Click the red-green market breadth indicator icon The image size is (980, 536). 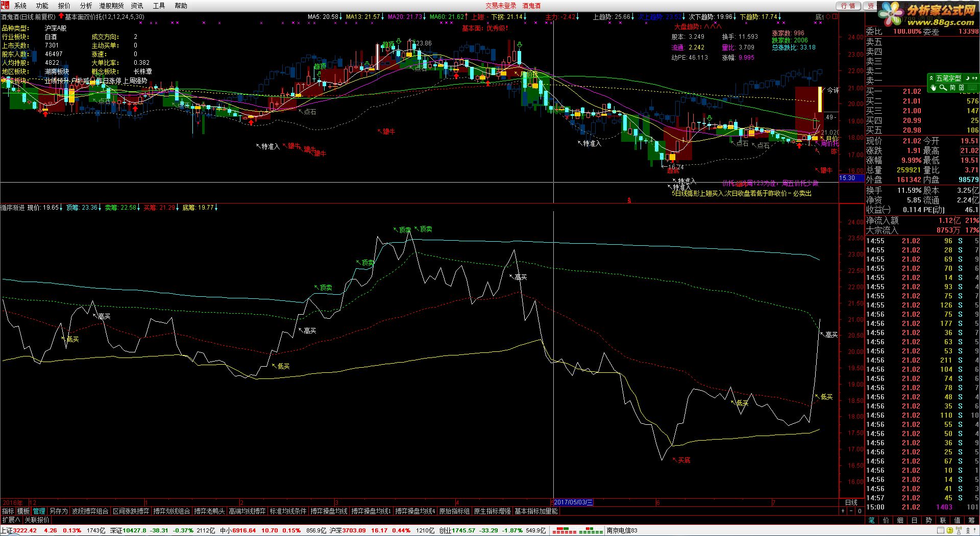coord(577,530)
